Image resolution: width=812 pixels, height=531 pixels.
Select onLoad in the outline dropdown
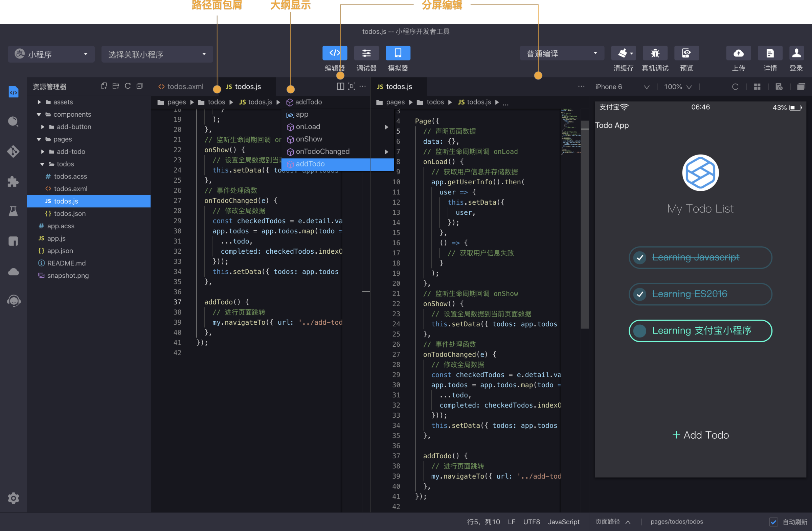(337, 127)
